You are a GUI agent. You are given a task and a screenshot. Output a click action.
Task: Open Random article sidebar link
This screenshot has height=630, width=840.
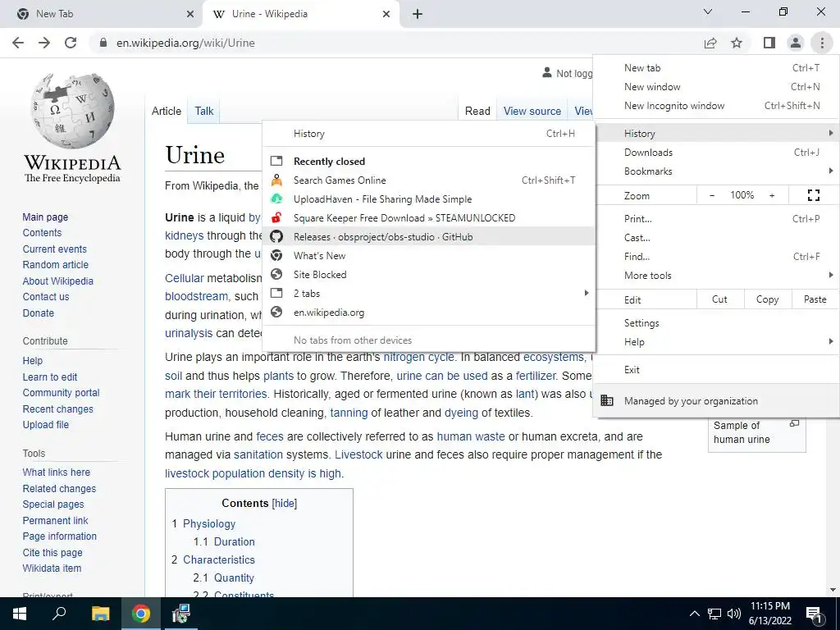coord(55,265)
